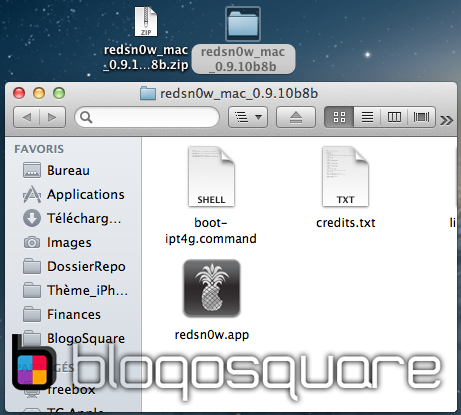
Task: Open Thème_iPh… folder in sidebar
Action: point(73,290)
